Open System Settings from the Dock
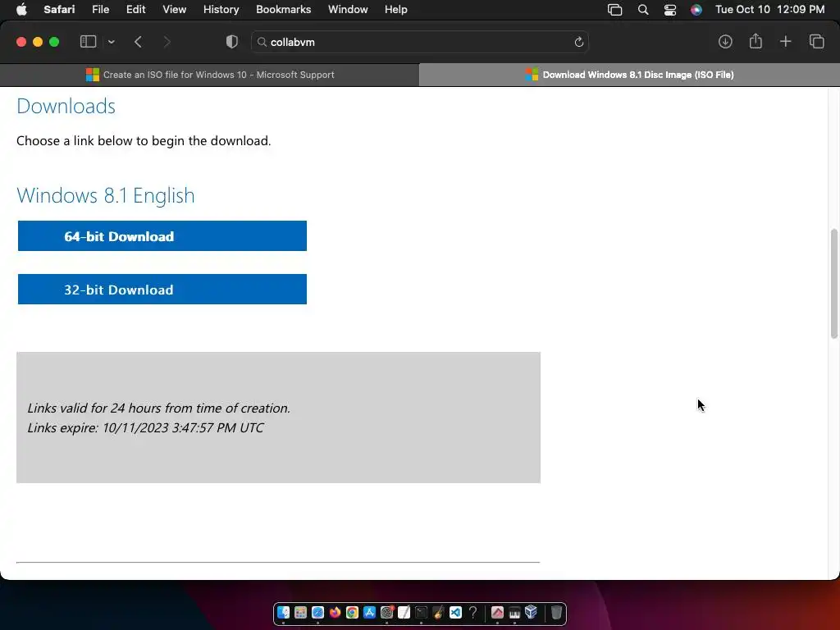This screenshot has height=630, width=840. [387, 612]
